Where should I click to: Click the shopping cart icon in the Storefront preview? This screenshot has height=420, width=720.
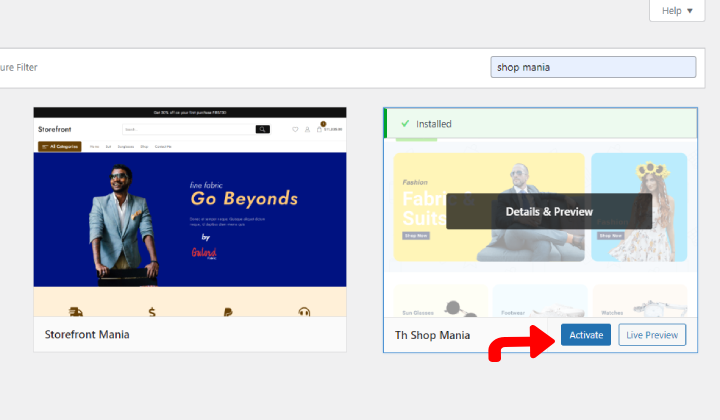pos(319,129)
